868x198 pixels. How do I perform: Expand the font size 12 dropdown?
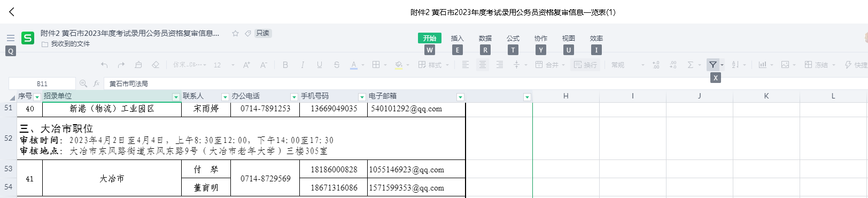pos(233,65)
